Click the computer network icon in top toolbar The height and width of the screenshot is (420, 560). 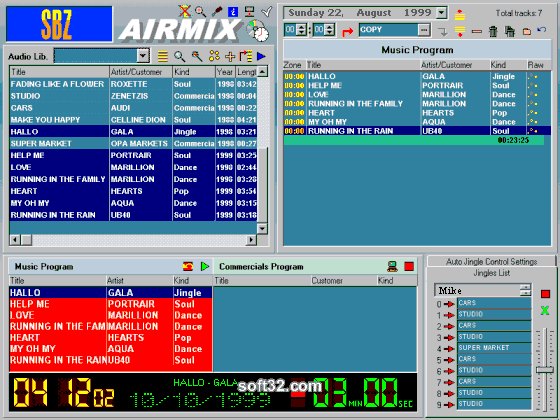tap(249, 11)
